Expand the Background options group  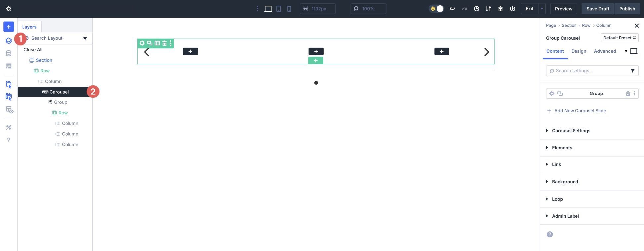click(565, 182)
